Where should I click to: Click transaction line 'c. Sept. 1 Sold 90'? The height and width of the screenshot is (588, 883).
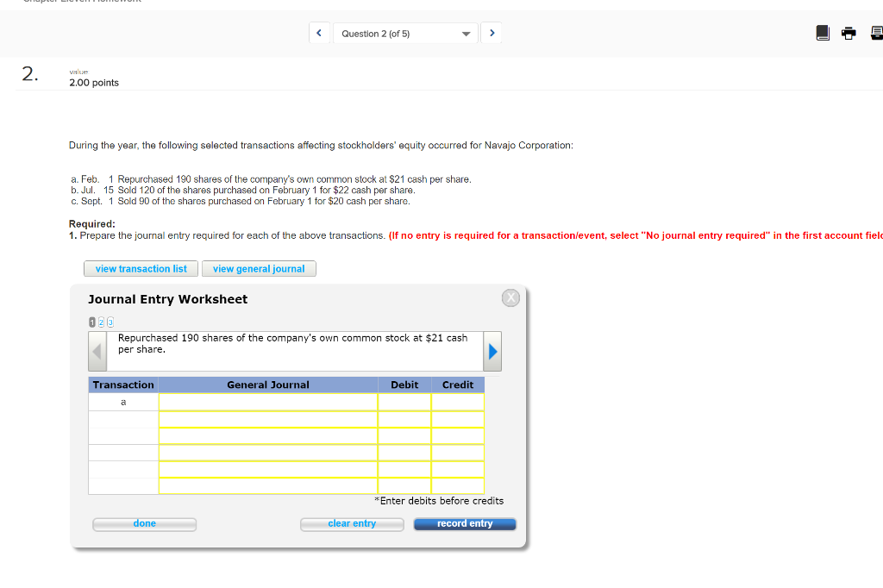pos(241,201)
